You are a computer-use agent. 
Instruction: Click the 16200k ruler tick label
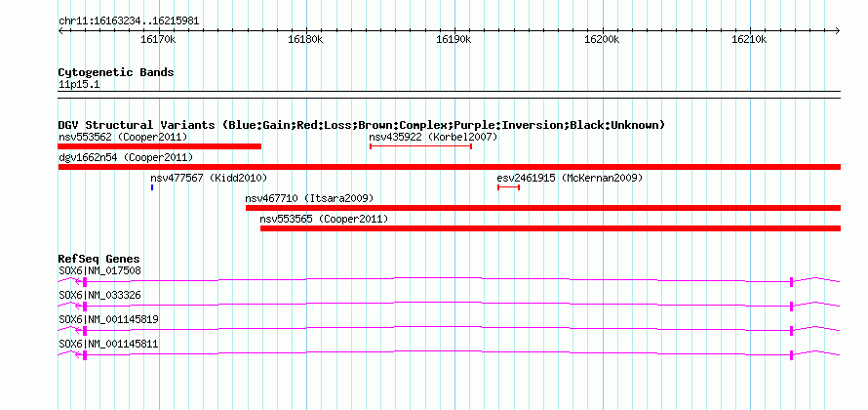point(602,39)
